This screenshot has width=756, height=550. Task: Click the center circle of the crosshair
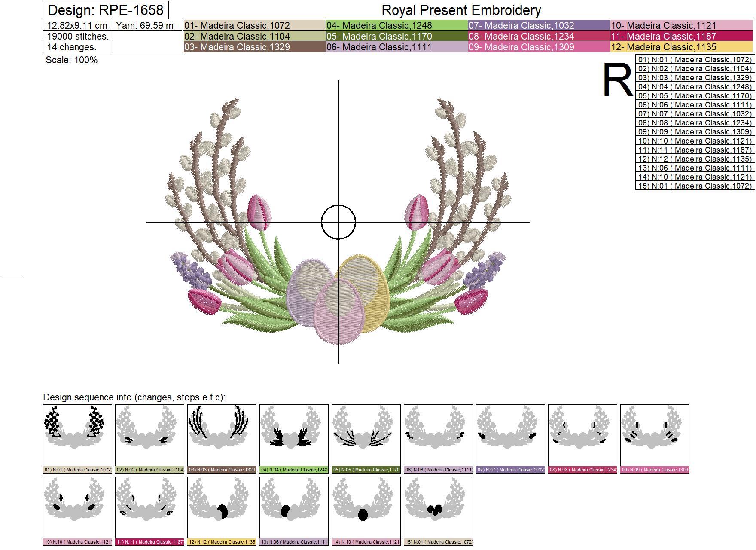[338, 222]
